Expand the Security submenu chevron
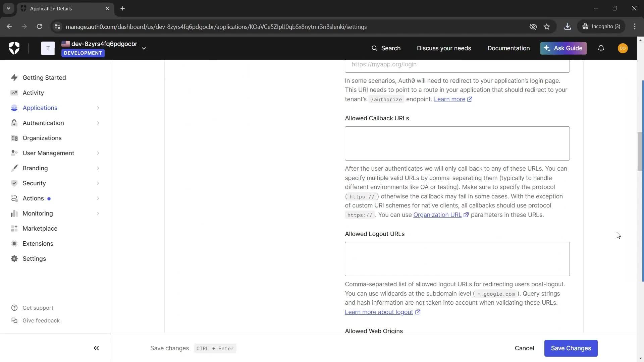 click(x=98, y=183)
